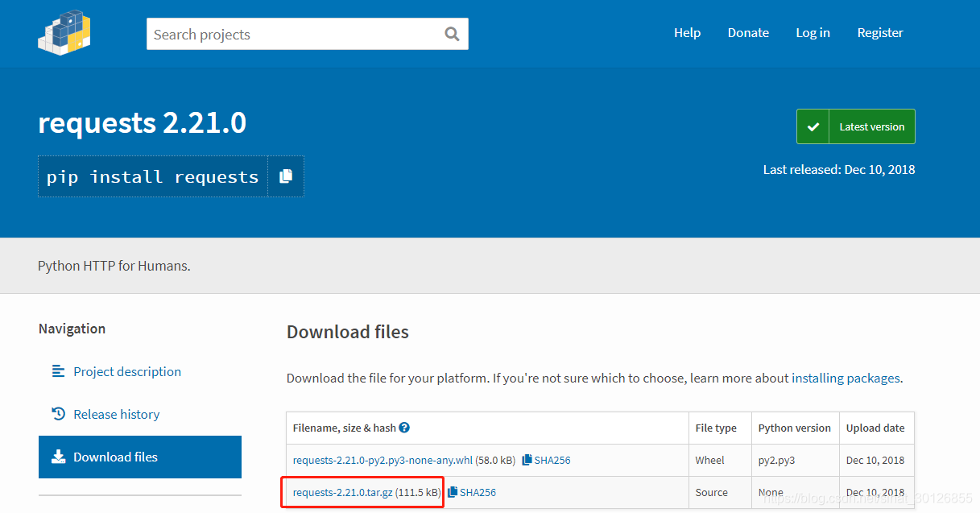This screenshot has height=513, width=980.
Task: Click SHA256 link for whl file
Action: 552,460
